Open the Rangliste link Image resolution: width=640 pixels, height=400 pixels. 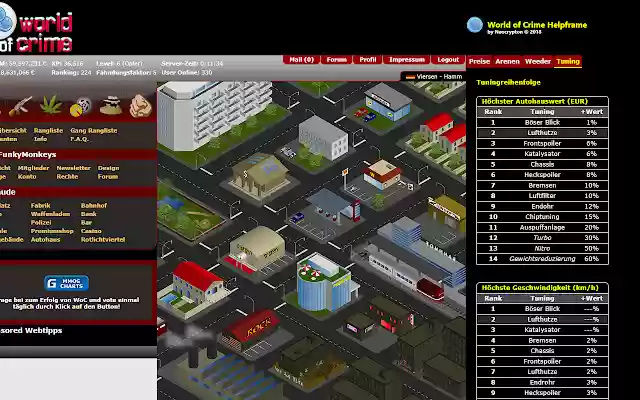pyautogui.click(x=48, y=131)
